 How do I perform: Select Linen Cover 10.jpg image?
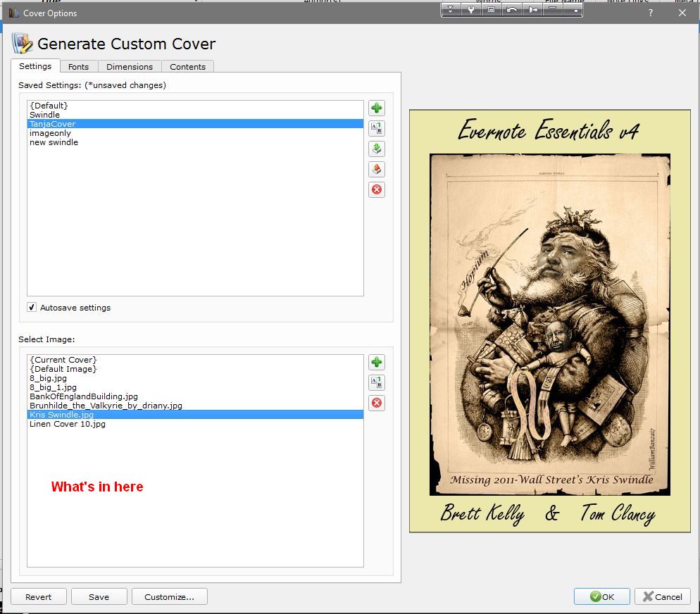(195, 424)
